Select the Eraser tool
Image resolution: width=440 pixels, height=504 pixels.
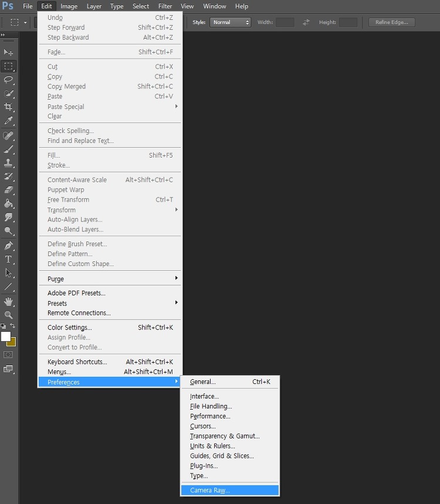pyautogui.click(x=8, y=190)
